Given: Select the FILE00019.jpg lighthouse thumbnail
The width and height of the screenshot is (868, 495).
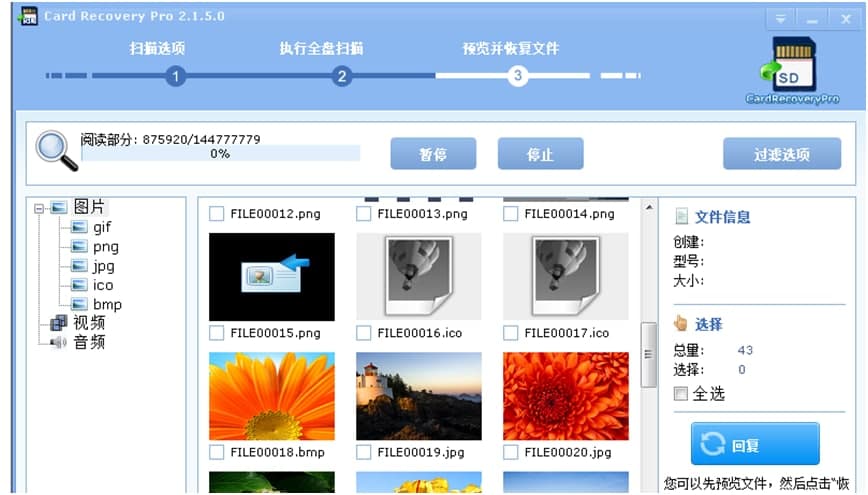Looking at the screenshot, I should [x=419, y=396].
